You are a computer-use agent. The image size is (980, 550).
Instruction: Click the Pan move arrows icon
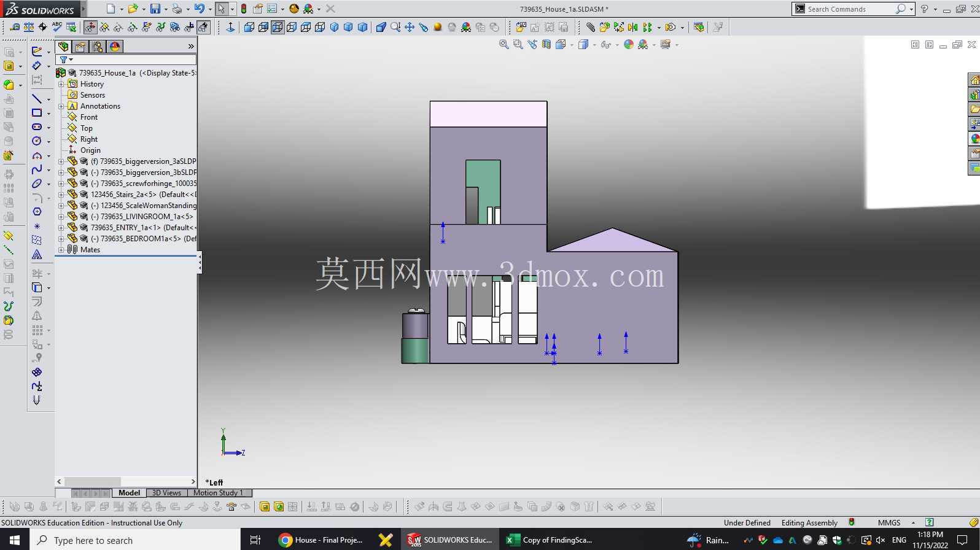pyautogui.click(x=410, y=27)
